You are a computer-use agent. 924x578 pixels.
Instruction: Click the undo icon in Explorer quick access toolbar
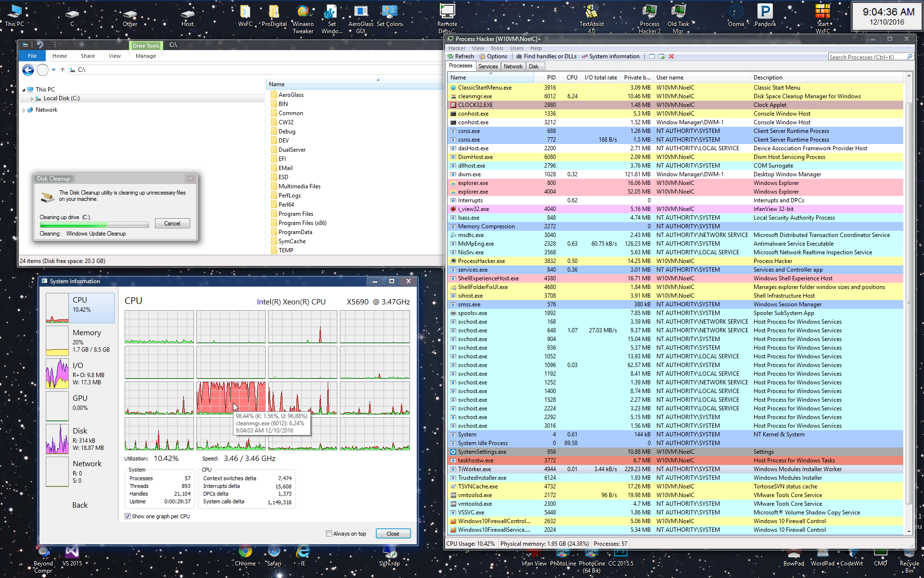40,45
